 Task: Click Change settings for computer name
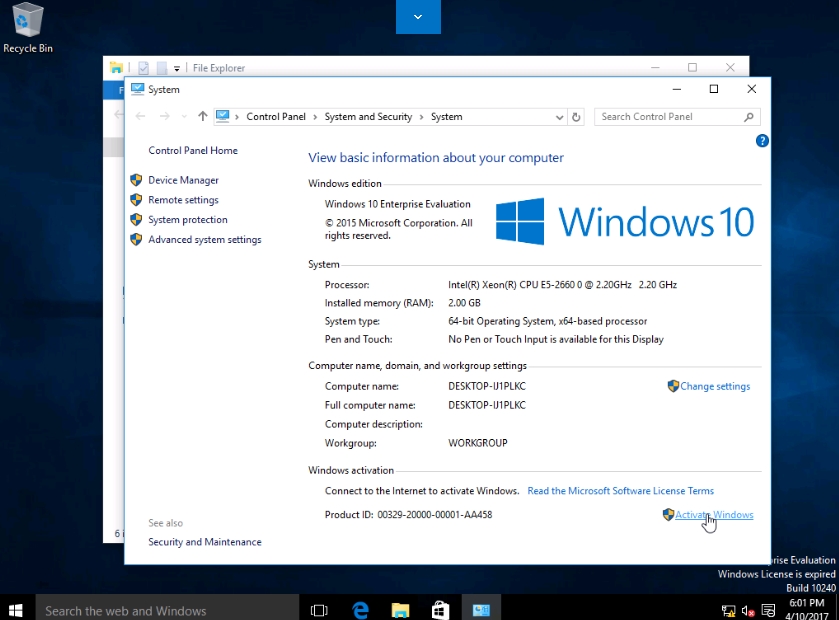[x=714, y=386]
